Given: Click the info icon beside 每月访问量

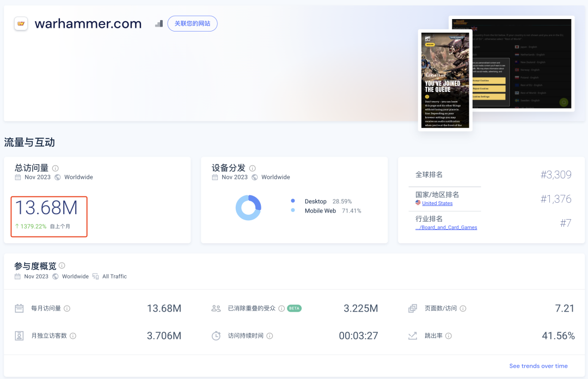Looking at the screenshot, I should coord(67,309).
